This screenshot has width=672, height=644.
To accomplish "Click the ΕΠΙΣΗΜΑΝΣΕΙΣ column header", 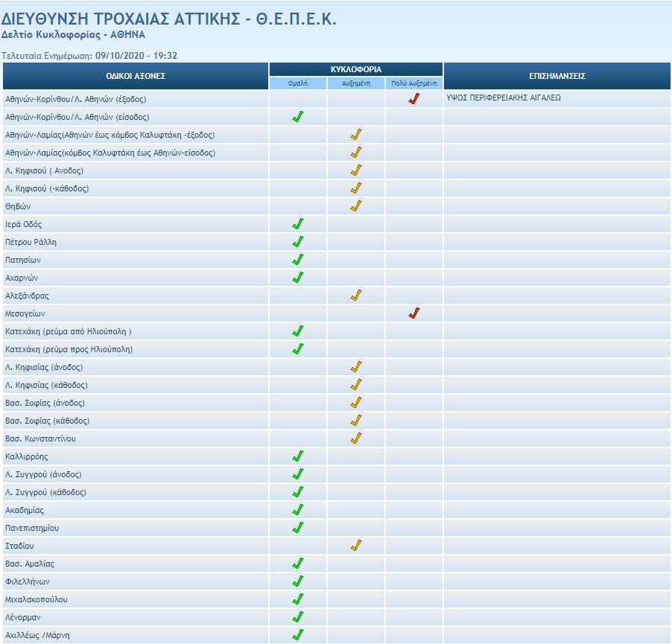I will point(557,76).
